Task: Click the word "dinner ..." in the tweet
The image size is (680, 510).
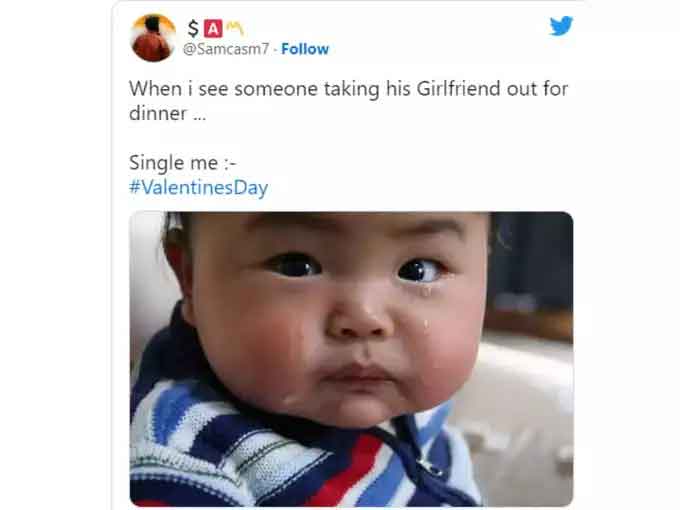Action: (x=167, y=114)
